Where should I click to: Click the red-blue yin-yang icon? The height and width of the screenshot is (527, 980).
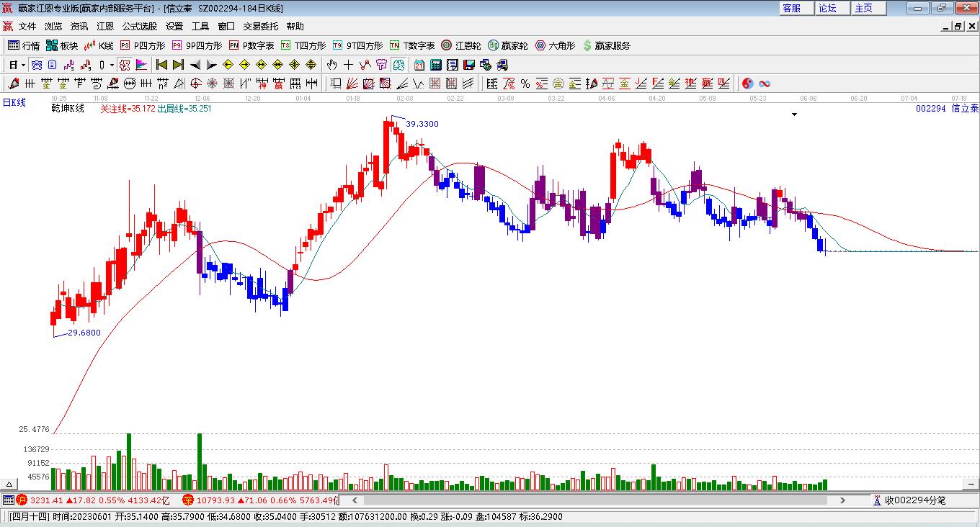click(x=748, y=84)
